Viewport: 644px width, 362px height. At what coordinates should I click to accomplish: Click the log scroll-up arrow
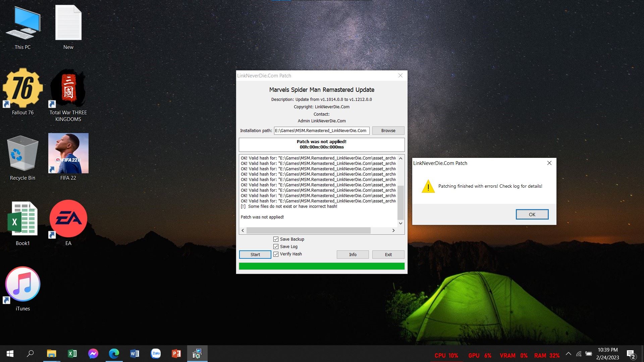pos(400,159)
